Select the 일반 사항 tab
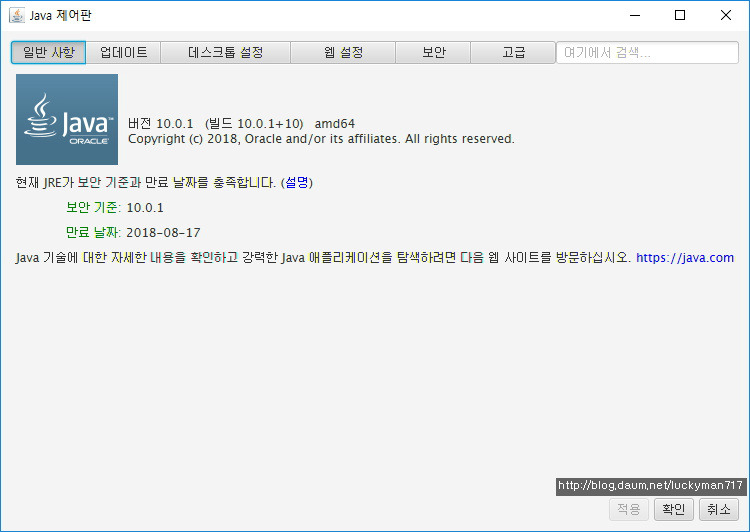This screenshot has height=532, width=750. 48,52
